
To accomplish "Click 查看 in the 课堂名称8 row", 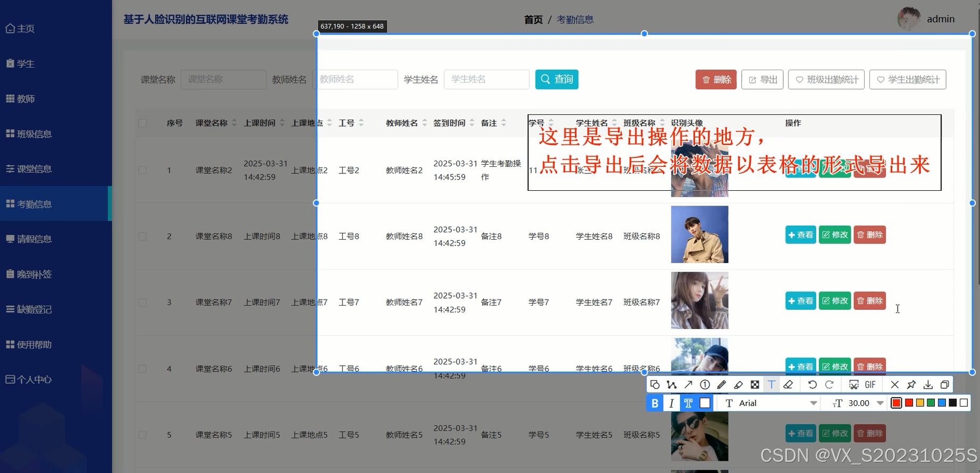I will click(x=801, y=235).
